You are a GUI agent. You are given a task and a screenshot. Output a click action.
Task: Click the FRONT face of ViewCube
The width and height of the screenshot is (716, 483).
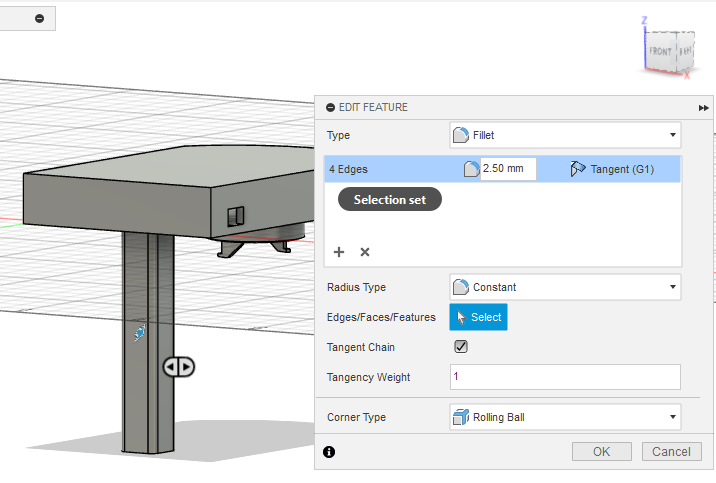click(660, 52)
